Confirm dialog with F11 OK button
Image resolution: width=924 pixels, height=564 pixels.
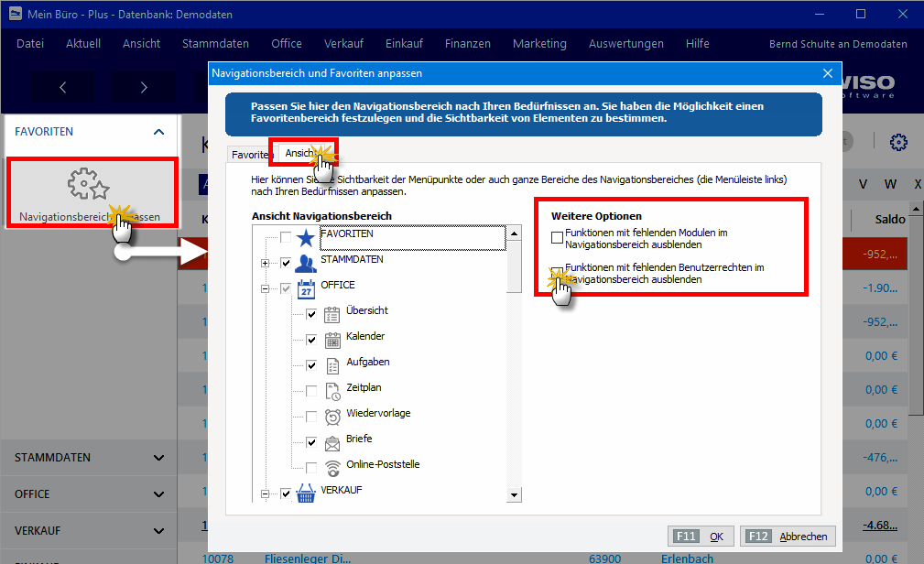click(701, 537)
